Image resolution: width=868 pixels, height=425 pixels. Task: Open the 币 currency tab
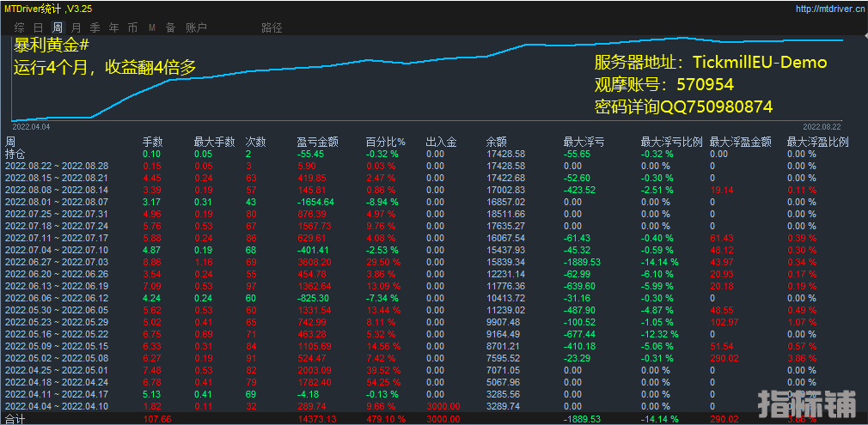tap(132, 27)
